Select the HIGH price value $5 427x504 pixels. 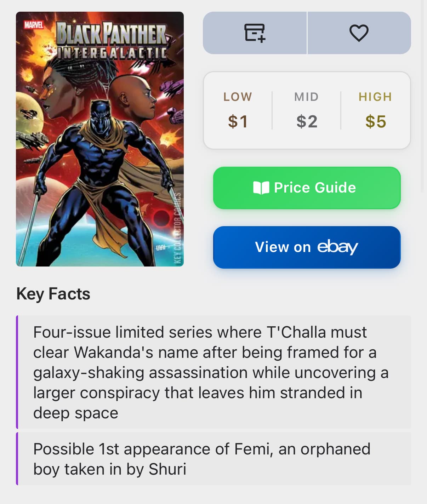click(x=375, y=121)
